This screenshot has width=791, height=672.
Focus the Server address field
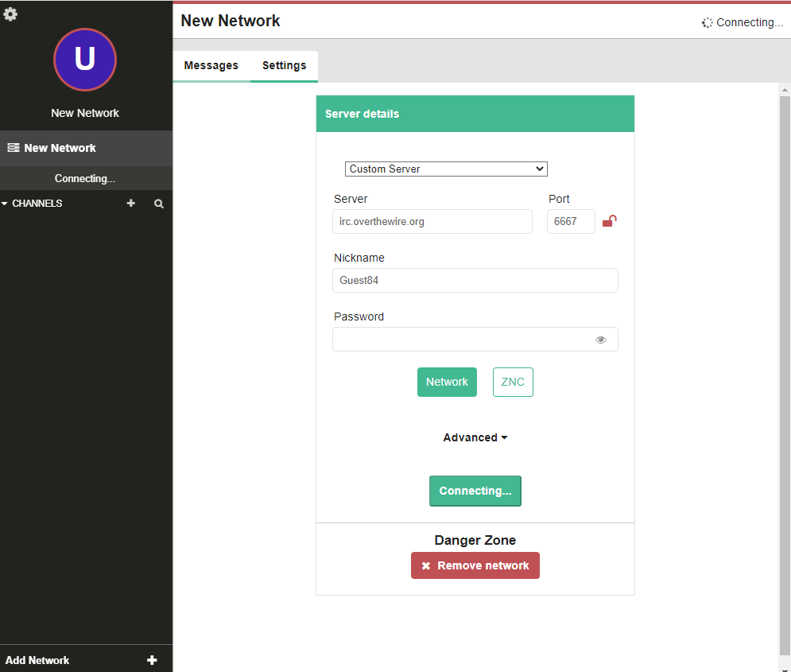tap(432, 221)
